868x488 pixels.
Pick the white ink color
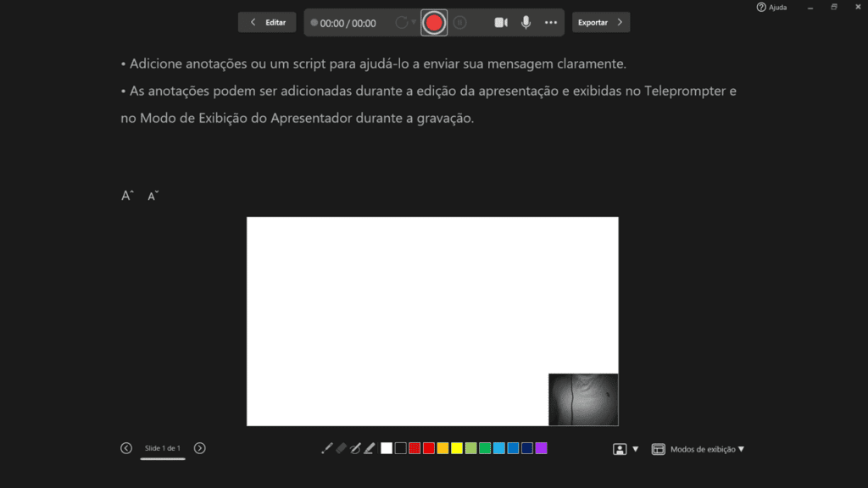click(x=387, y=448)
